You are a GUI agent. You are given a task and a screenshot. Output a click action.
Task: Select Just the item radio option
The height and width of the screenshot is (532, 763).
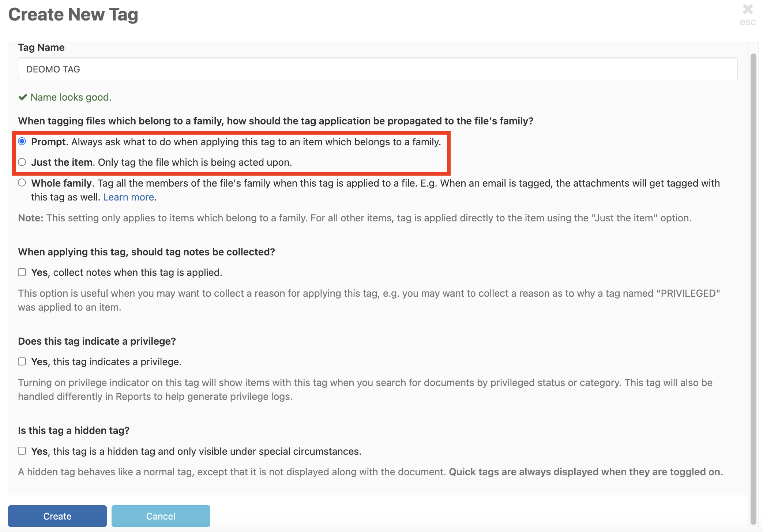click(x=22, y=162)
